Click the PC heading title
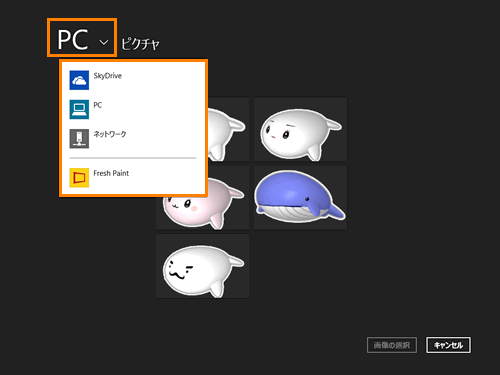 point(73,40)
